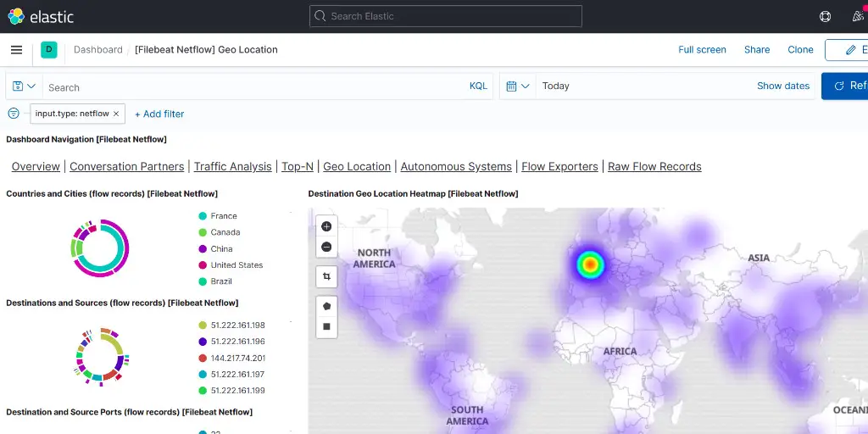868x434 pixels.
Task: Click the map zoom out button
Action: pyautogui.click(x=326, y=248)
